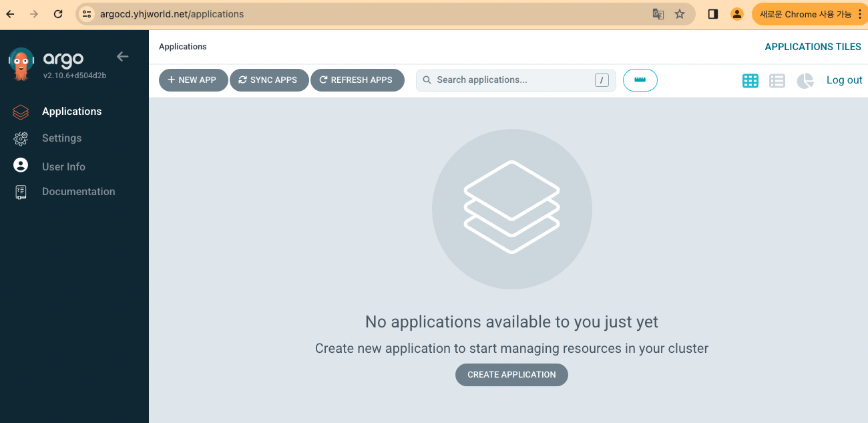Click the Settings gears icon
This screenshot has height=423, width=868.
(x=21, y=138)
